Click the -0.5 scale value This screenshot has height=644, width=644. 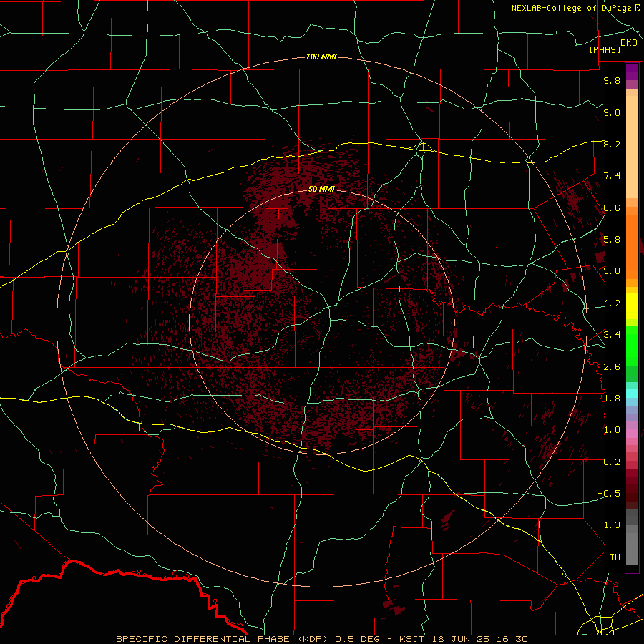click(609, 494)
